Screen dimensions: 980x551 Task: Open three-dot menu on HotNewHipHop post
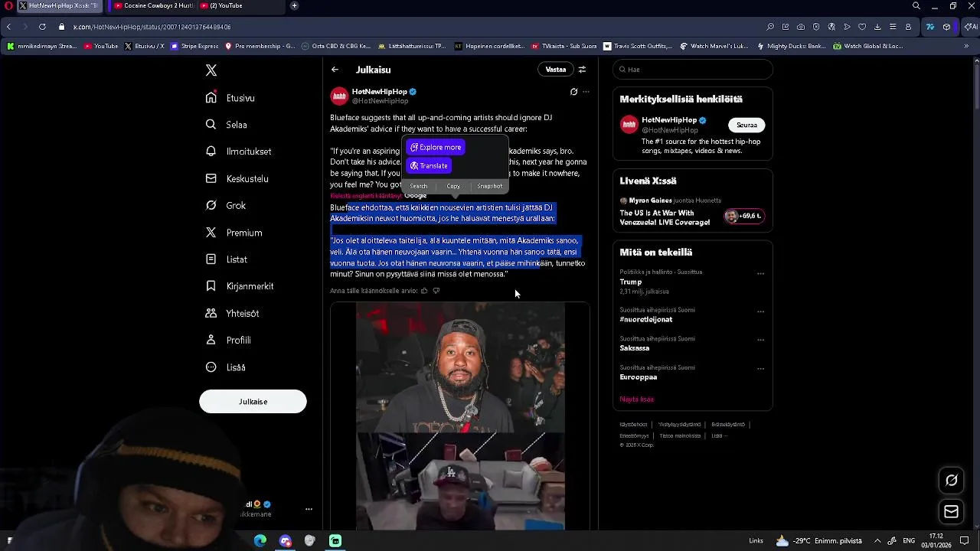click(x=586, y=92)
